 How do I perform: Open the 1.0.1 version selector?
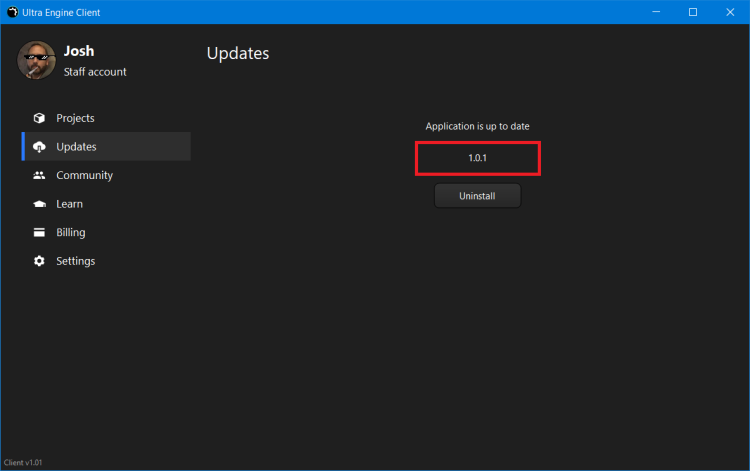point(477,159)
